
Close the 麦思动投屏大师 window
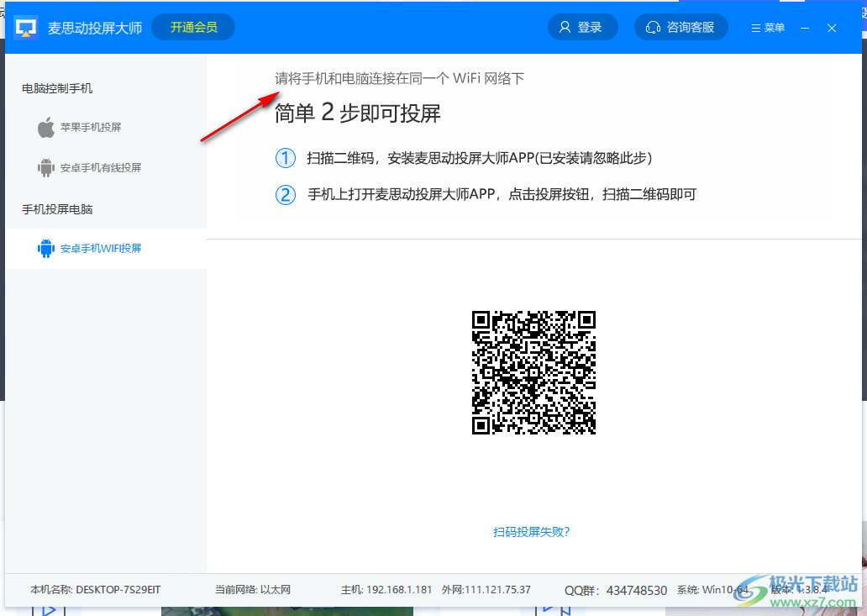[x=832, y=28]
